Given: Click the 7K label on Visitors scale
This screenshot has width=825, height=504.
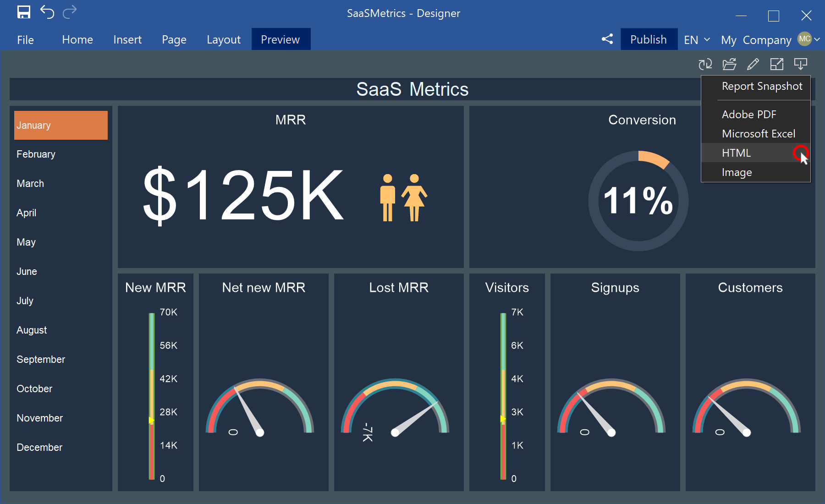Looking at the screenshot, I should tap(517, 312).
